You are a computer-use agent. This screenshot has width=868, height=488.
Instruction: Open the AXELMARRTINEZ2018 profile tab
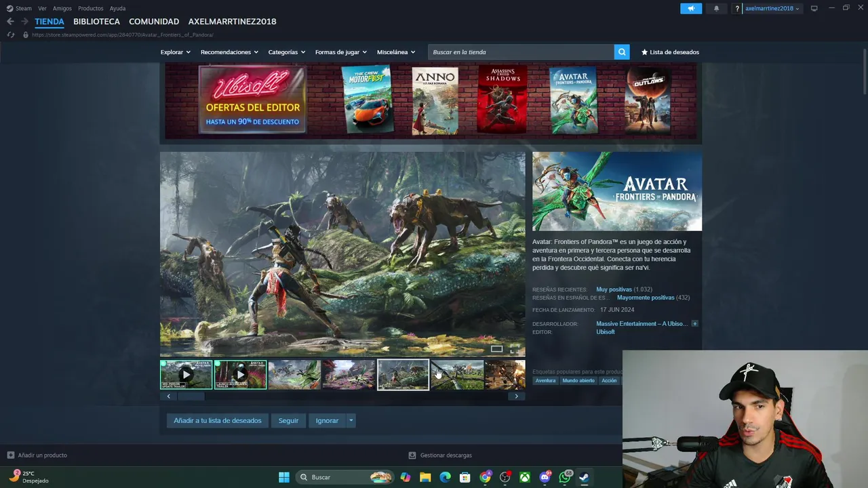[x=233, y=22]
